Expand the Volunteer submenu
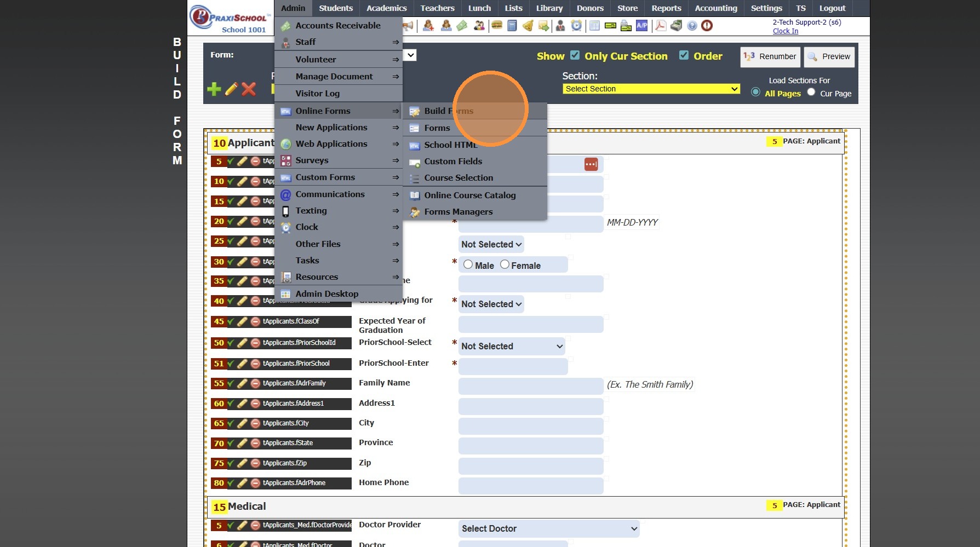The height and width of the screenshot is (547, 980). click(x=339, y=59)
